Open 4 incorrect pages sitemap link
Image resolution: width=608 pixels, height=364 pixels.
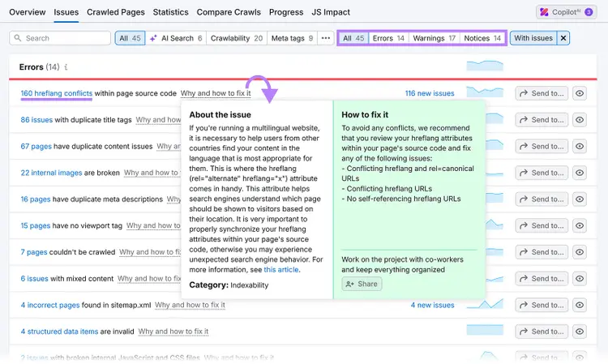pyautogui.click(x=50, y=305)
